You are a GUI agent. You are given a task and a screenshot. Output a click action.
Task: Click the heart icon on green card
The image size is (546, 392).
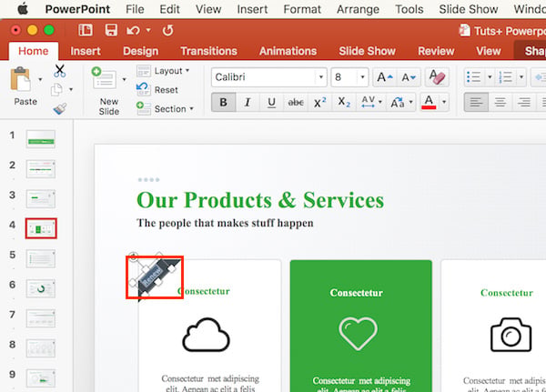pos(359,333)
